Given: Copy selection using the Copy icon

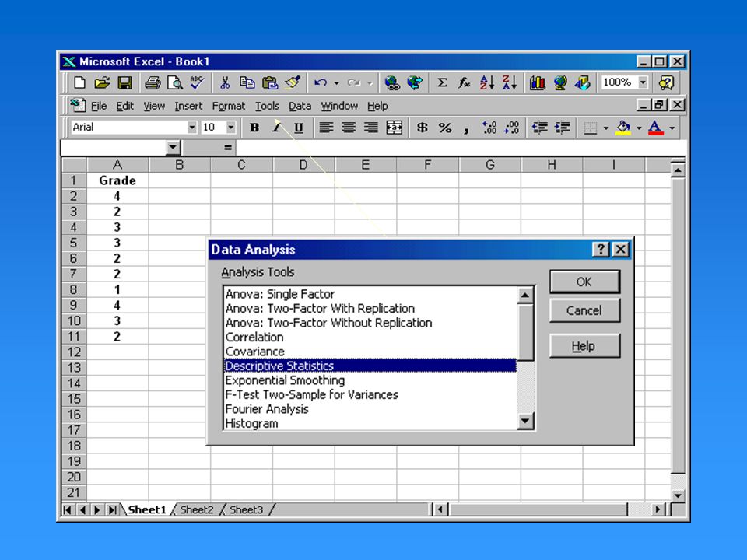Looking at the screenshot, I should (247, 83).
